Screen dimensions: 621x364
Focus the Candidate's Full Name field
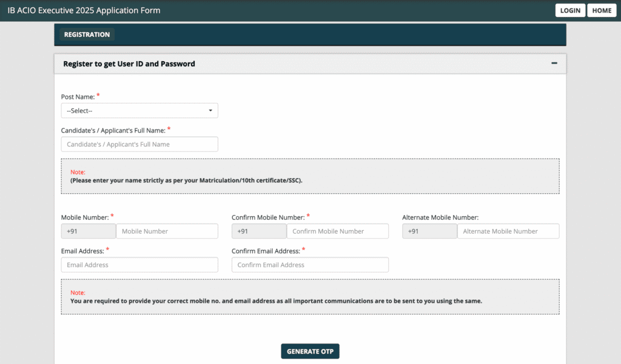click(x=139, y=144)
